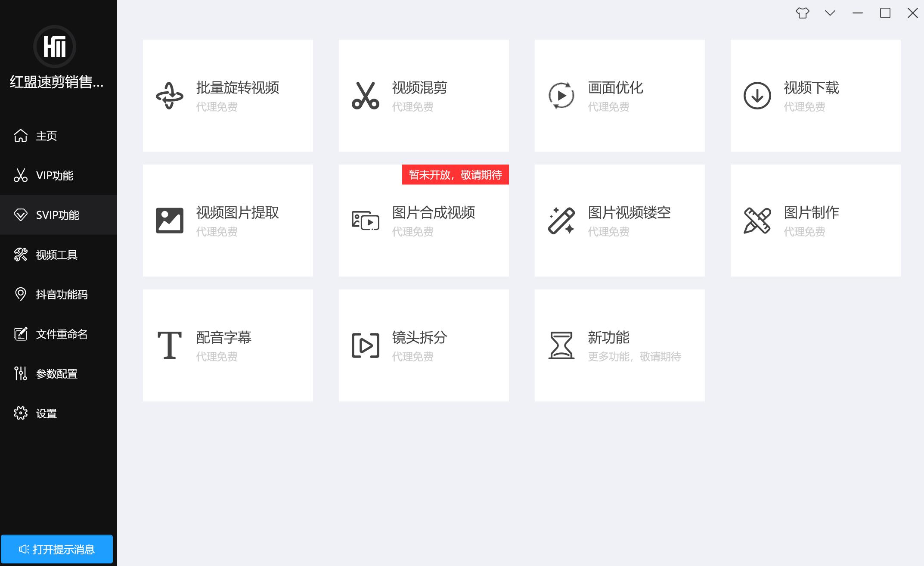Click the T icon for 配音字幕
The height and width of the screenshot is (566, 924).
(x=169, y=345)
